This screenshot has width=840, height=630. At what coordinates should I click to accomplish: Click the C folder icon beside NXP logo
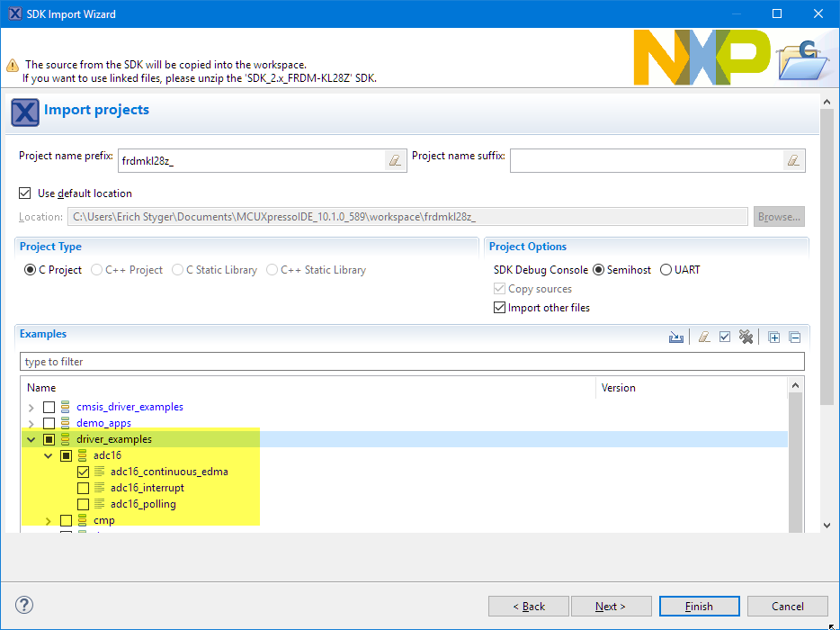click(x=802, y=60)
